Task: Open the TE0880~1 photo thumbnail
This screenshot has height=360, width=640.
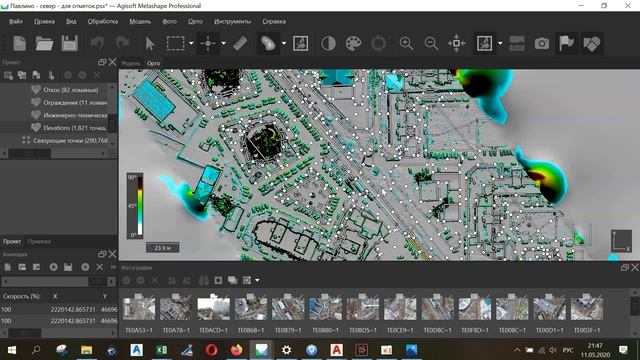Action: tap(325, 308)
